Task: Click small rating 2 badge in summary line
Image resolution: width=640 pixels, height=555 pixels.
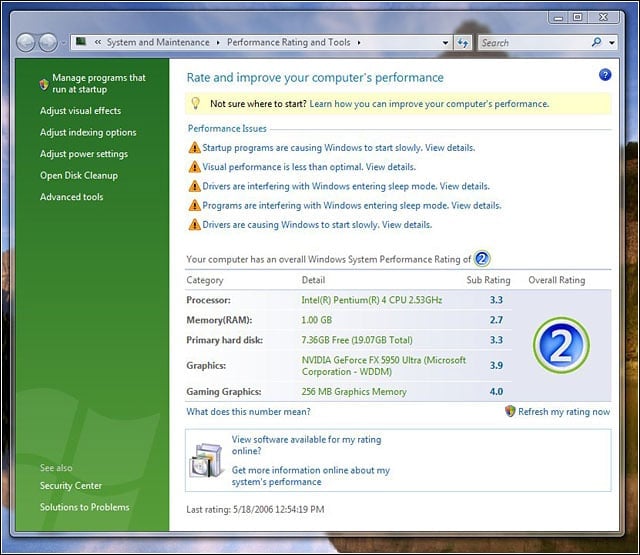Action: click(482, 259)
